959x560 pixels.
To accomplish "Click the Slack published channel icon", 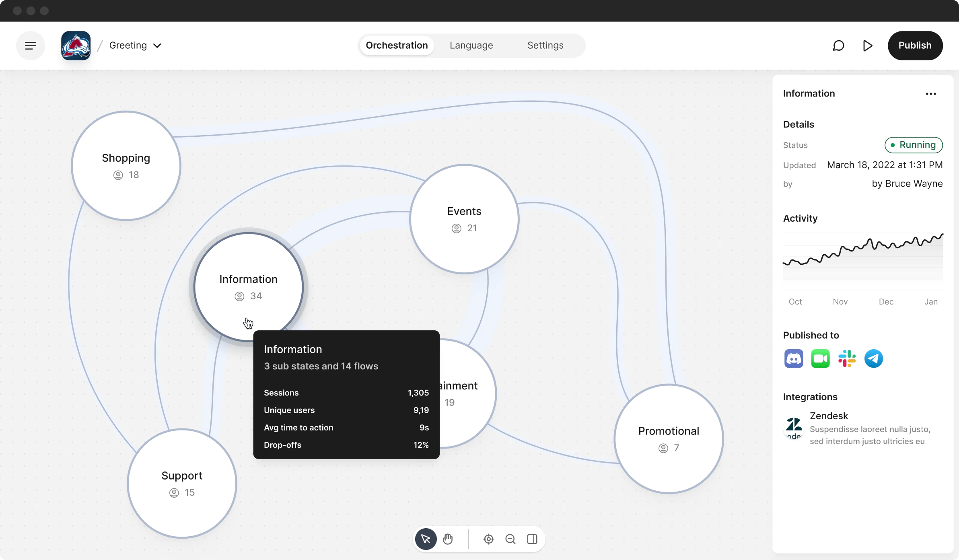I will [847, 359].
